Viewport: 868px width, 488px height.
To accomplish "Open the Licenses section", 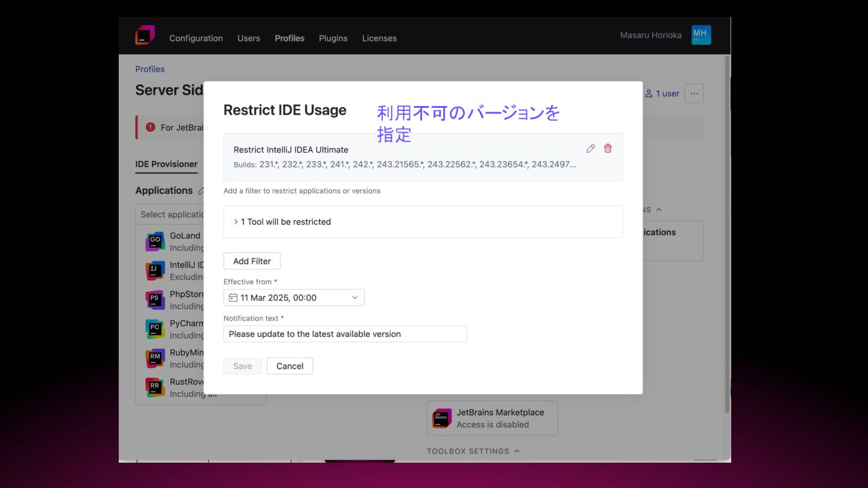I will tap(379, 38).
